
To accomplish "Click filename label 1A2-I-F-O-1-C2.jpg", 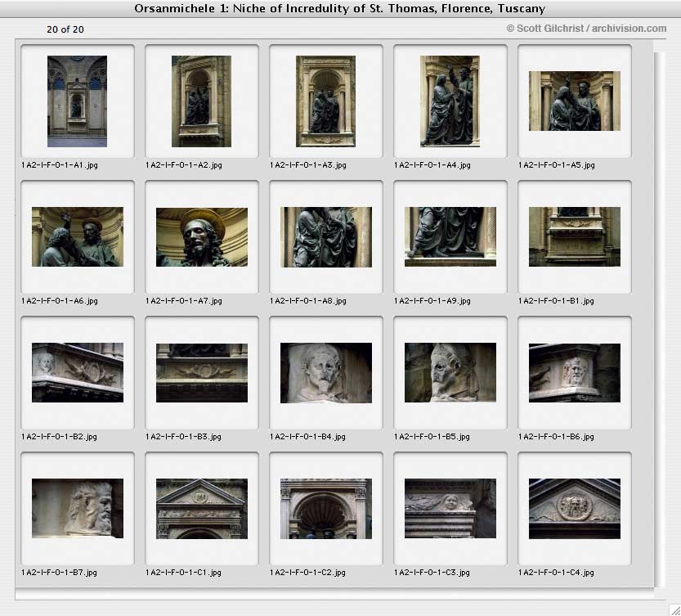I will pyautogui.click(x=307, y=573).
